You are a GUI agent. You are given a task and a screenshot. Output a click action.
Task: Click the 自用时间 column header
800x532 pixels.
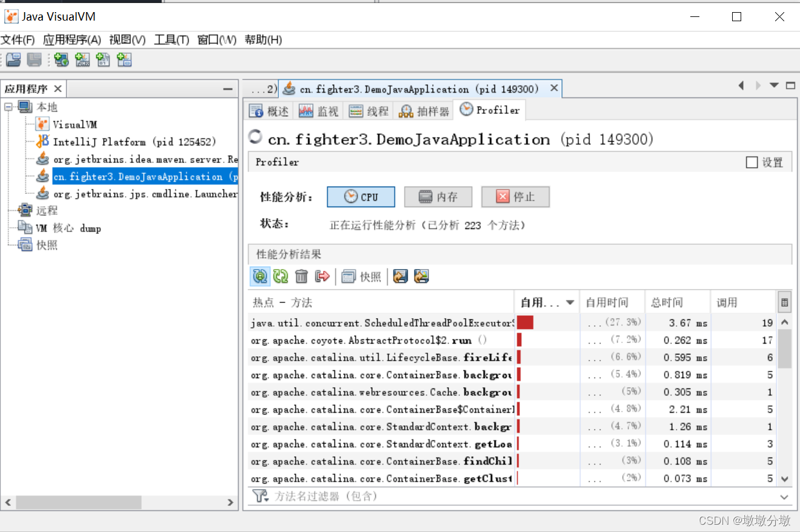613,302
